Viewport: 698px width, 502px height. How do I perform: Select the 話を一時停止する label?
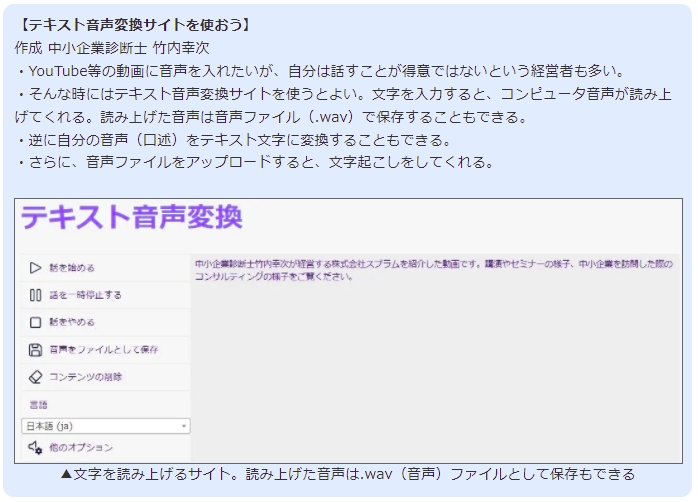click(x=85, y=295)
